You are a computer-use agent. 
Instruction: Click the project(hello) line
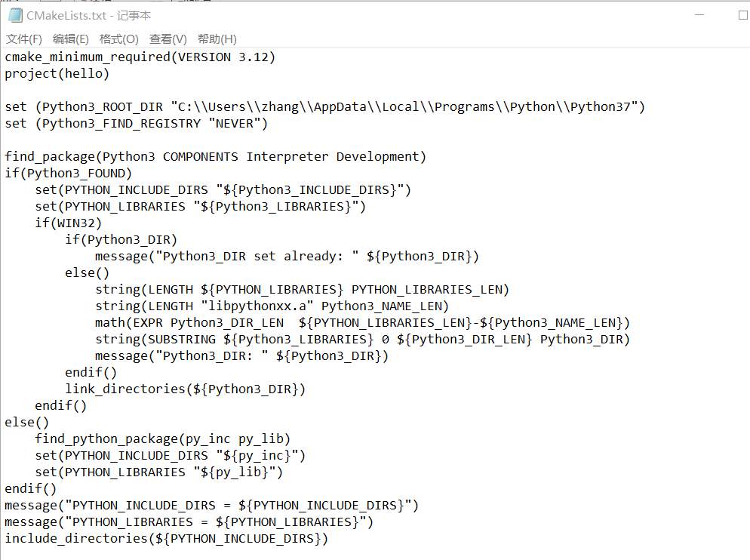(x=57, y=74)
